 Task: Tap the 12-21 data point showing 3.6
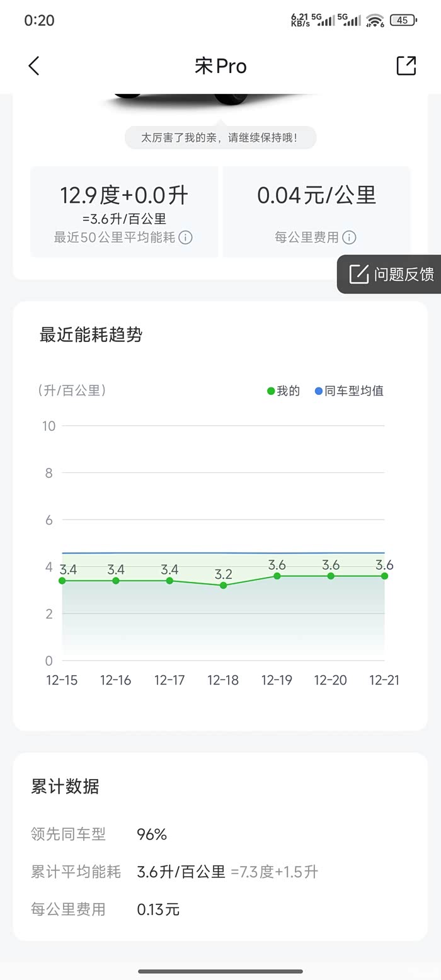[384, 576]
